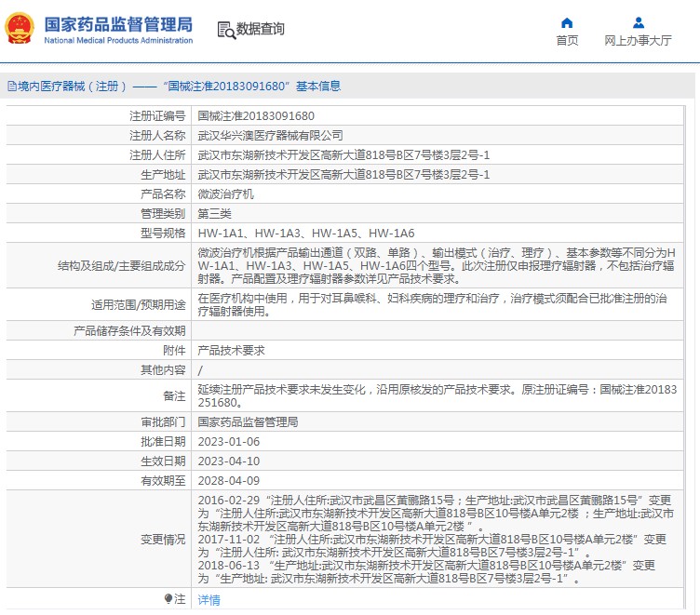The width and height of the screenshot is (700, 615).
Task: Click the data query magnifier icon
Action: click(226, 30)
